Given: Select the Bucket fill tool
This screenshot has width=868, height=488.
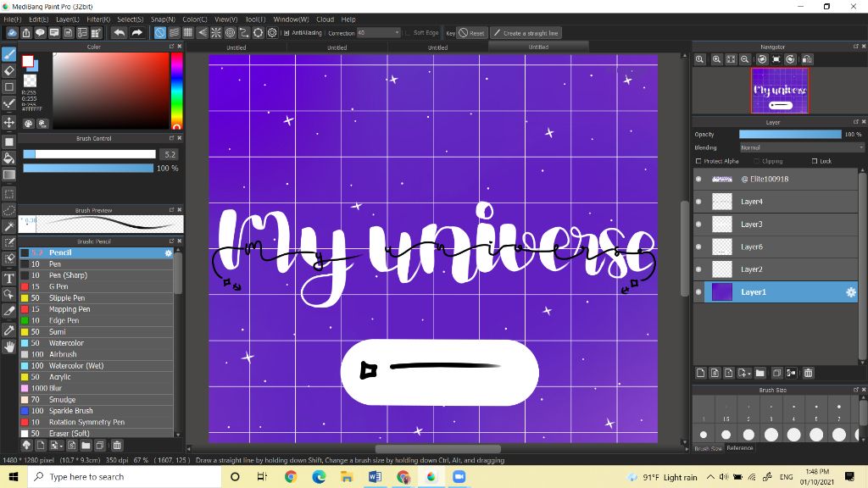Looking at the screenshot, I should pyautogui.click(x=8, y=158).
